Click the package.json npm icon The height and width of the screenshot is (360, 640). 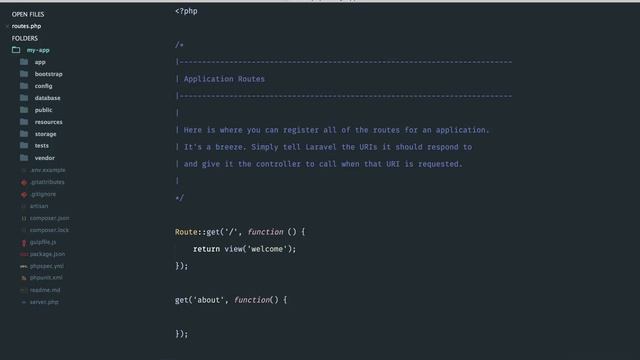coord(24,254)
